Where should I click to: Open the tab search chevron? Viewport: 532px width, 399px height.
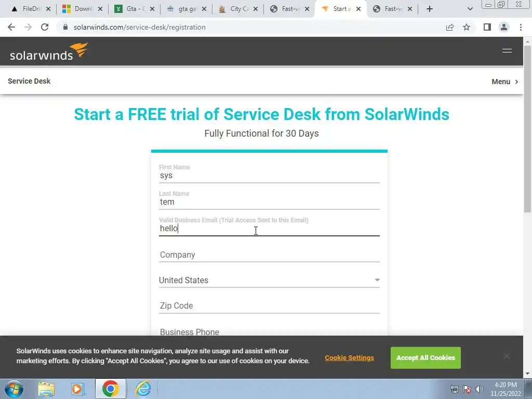(x=470, y=9)
